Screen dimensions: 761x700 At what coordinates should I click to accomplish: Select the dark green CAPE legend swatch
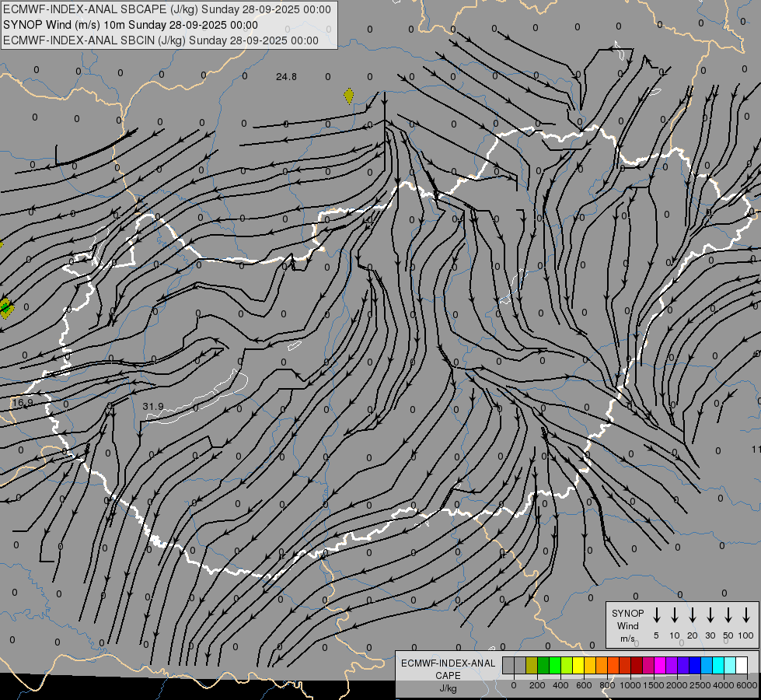coord(543,665)
